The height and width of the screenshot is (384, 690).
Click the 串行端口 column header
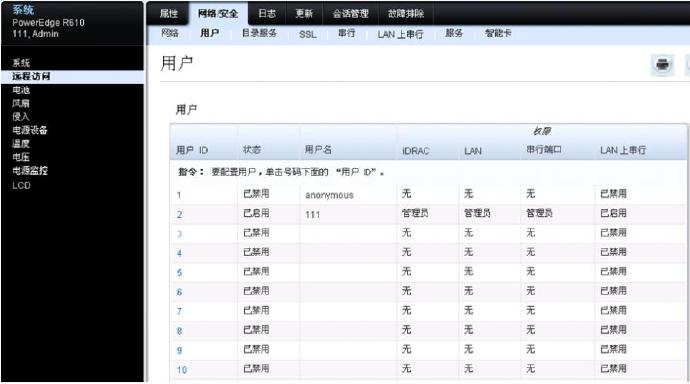click(544, 150)
